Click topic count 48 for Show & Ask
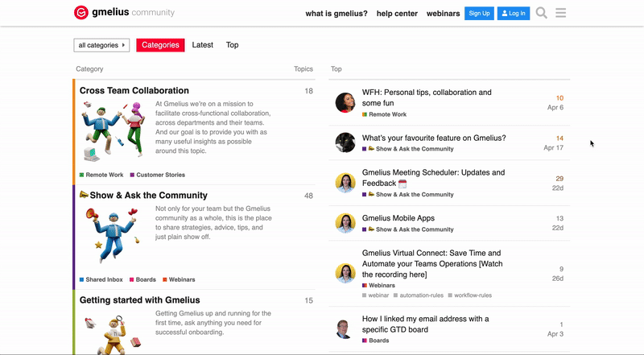The image size is (644, 355). [308, 196]
